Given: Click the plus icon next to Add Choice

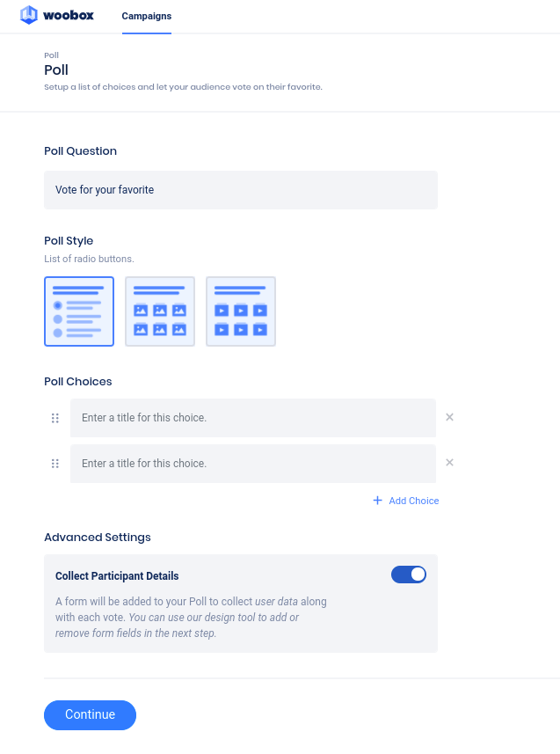Looking at the screenshot, I should click(x=378, y=501).
